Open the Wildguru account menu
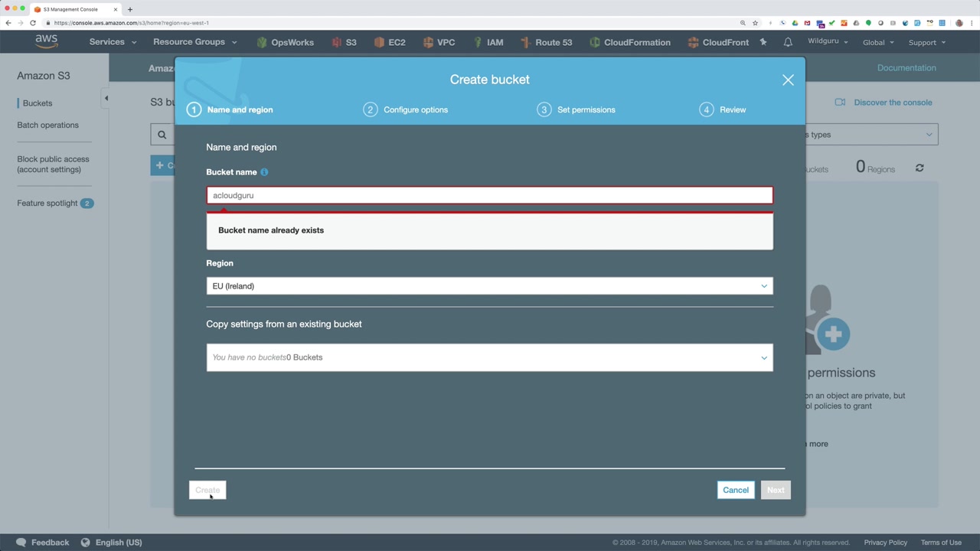Viewport: 980px width, 551px height. click(x=828, y=41)
